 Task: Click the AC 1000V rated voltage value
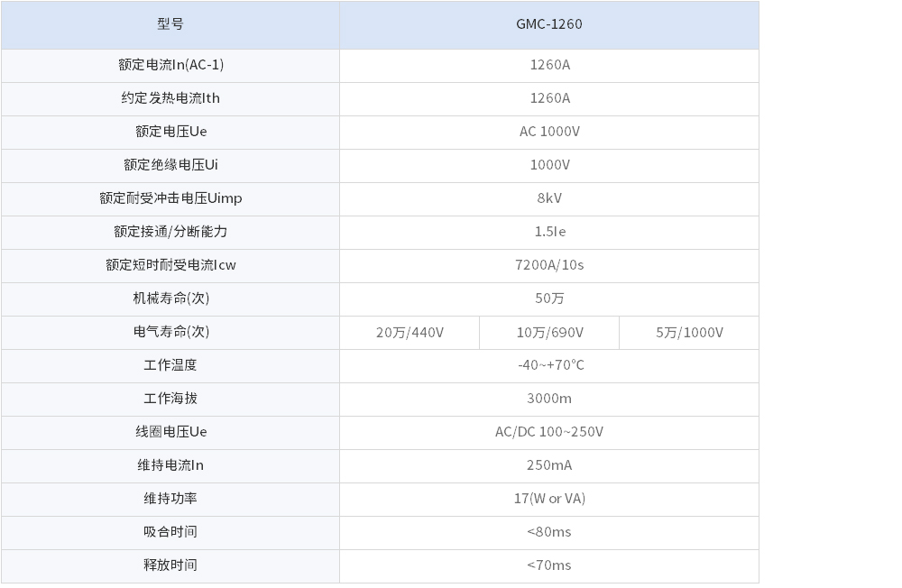548,132
